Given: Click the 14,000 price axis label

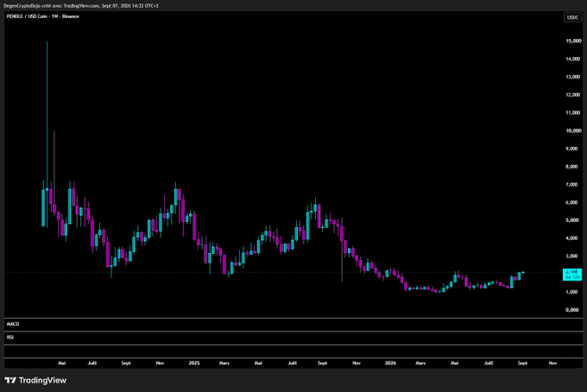Looking at the screenshot, I should pyautogui.click(x=573, y=59).
